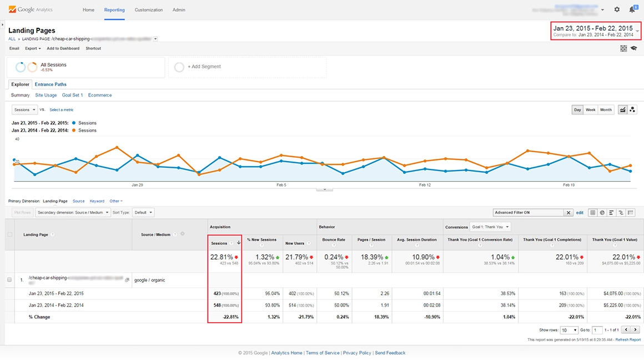
Task: Open the settings gear icon
Action: pyautogui.click(x=616, y=9)
